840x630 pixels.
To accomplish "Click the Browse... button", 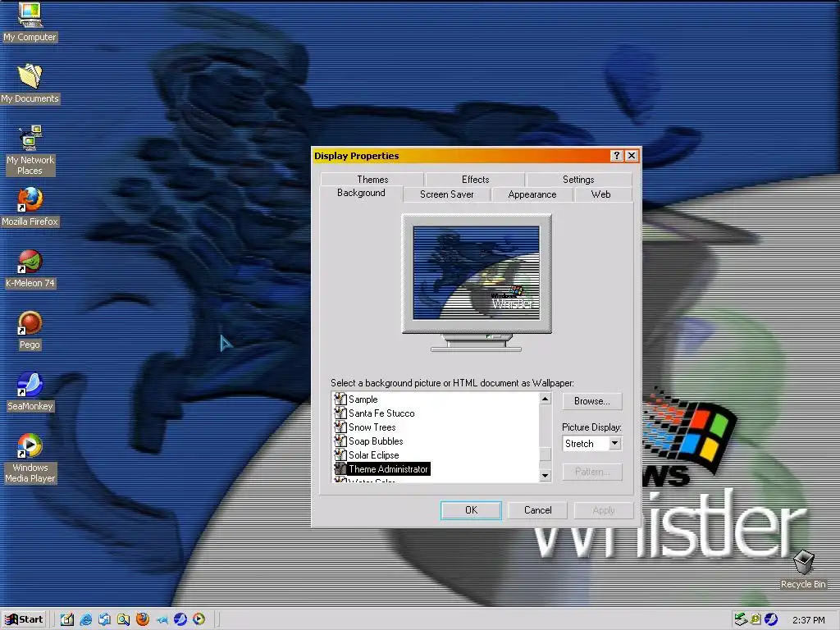I will pos(592,401).
